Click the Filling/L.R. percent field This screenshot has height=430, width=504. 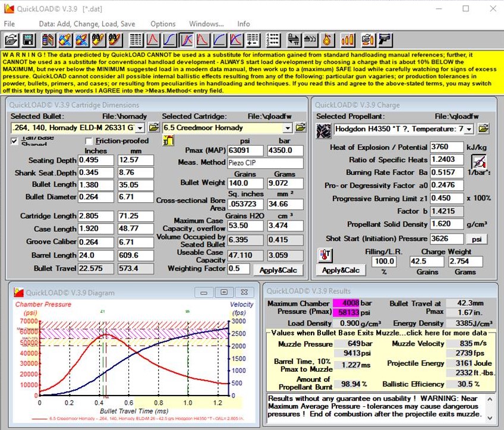pos(384,261)
